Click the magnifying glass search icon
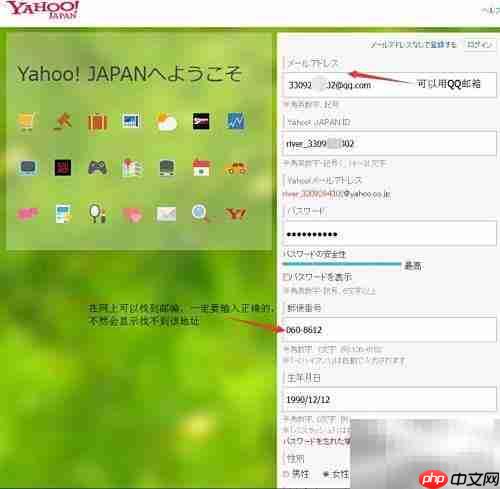This screenshot has height=489, width=500. 200,213
